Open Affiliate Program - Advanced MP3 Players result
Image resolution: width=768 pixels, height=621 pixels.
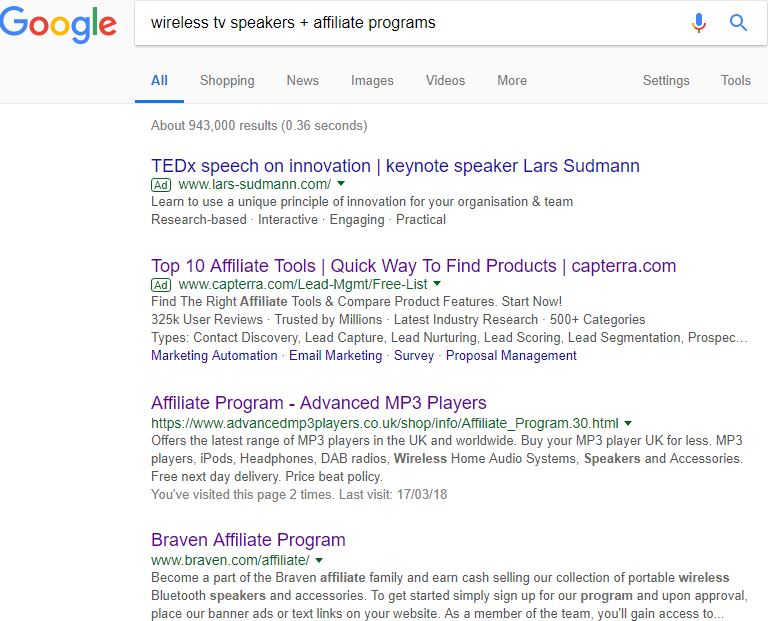click(x=319, y=403)
